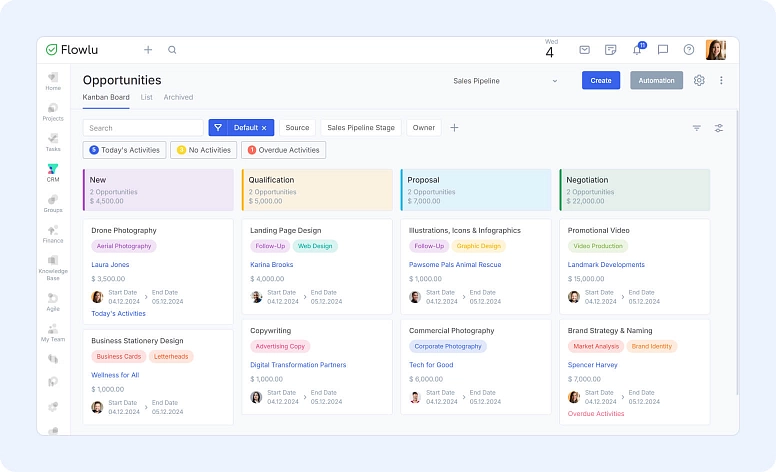Screen dimensions: 776x472
Task: Click the opportunities Search input field
Action: [143, 128]
